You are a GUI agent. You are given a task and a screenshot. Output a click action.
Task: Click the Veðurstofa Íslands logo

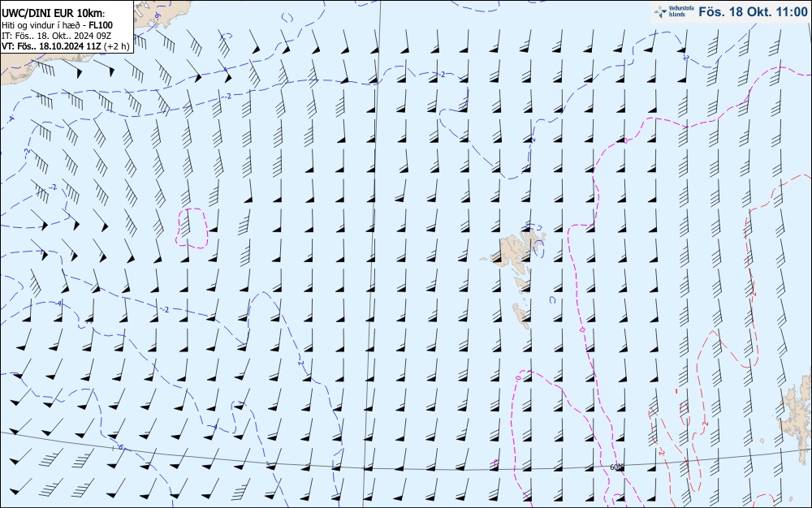tap(674, 12)
